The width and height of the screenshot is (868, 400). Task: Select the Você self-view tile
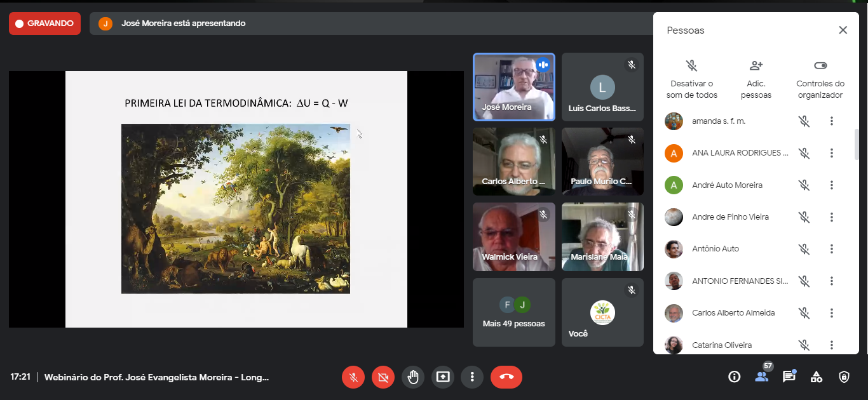[602, 312]
